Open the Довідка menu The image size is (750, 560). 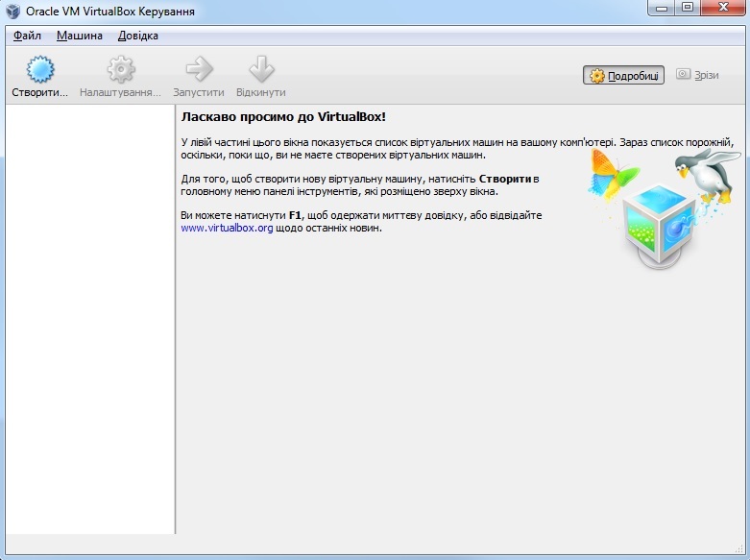pos(137,36)
